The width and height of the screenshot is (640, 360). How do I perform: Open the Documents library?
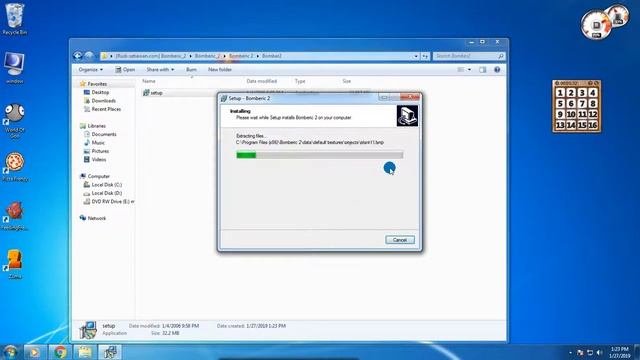(x=104, y=134)
